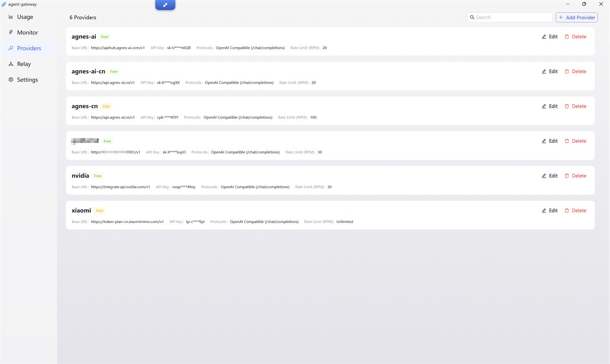This screenshot has width=610, height=364.
Task: Delete the provider with the blurred name
Action: point(575,141)
